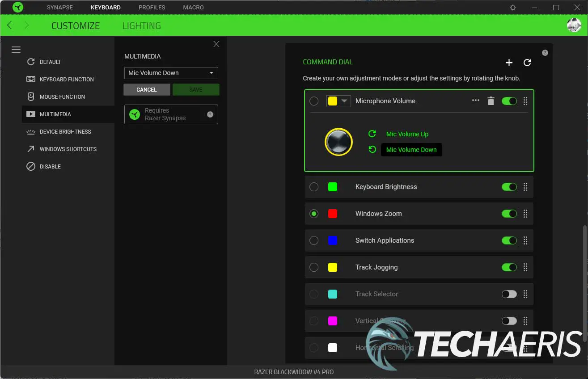Click Track Jogging drag handle

pyautogui.click(x=525, y=267)
